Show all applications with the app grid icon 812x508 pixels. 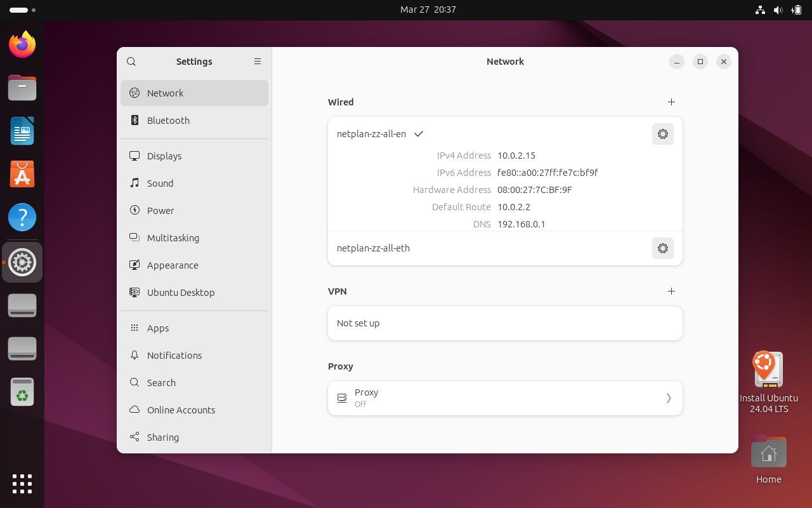22,484
